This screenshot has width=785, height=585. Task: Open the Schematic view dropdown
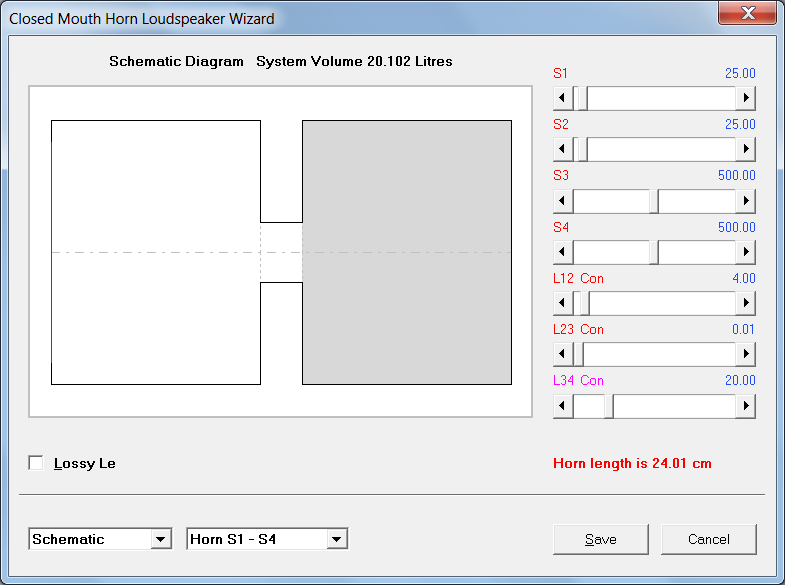(161, 539)
